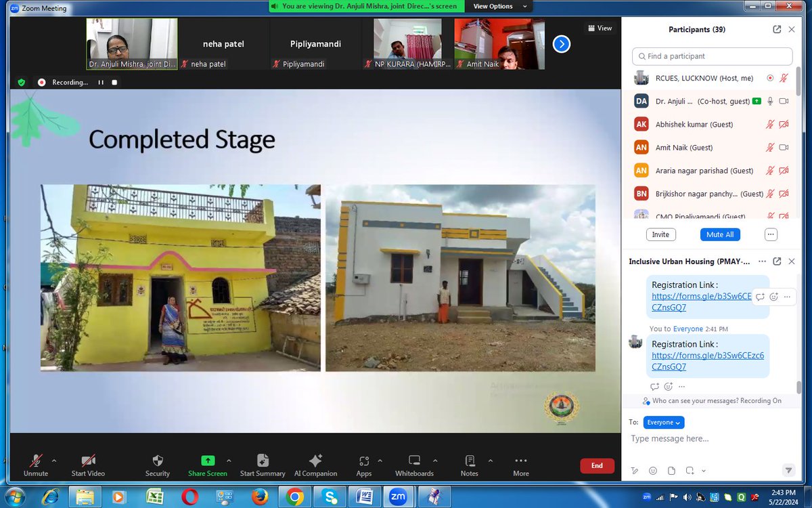Screen dimensions: 812x508
Task: Open Firefox from the taskbar
Action: (x=258, y=496)
